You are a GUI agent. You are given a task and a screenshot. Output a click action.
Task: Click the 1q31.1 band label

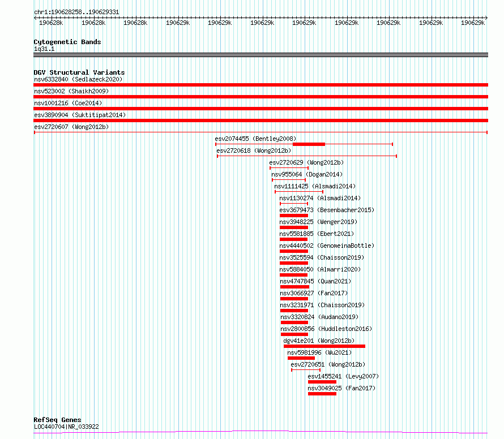click(44, 49)
